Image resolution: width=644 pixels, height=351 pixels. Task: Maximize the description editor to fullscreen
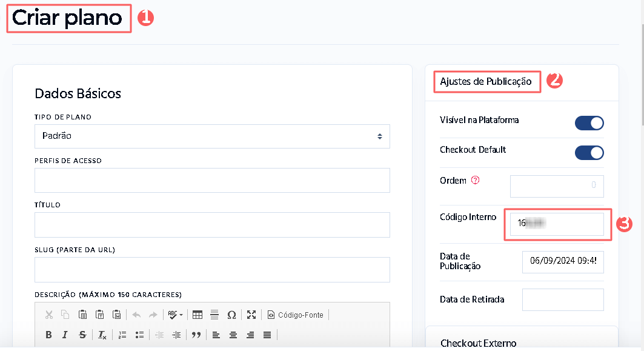[x=251, y=314]
